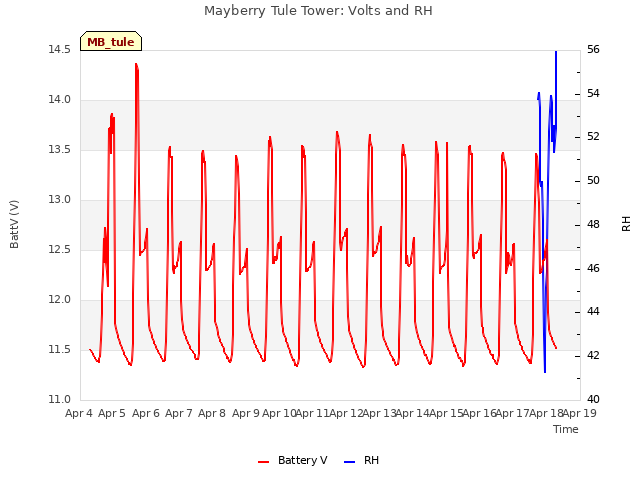Toggle the 'RH' legend label
The image size is (640, 480).
point(371,460)
